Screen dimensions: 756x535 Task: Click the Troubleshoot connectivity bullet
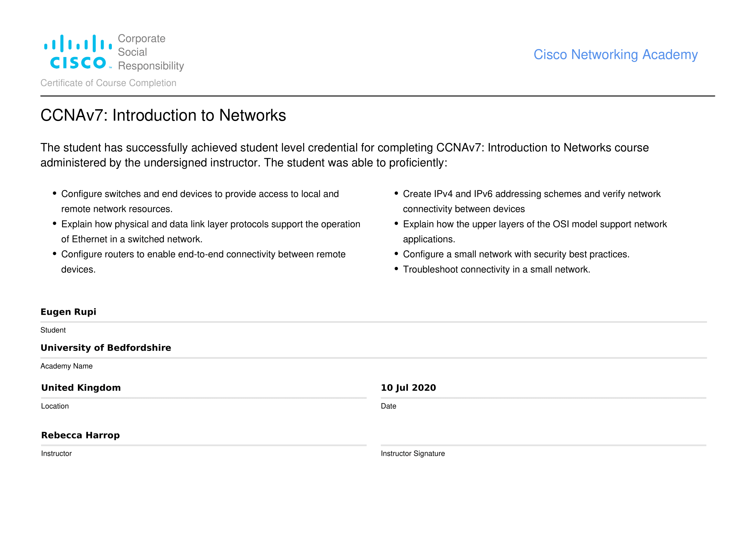(496, 269)
